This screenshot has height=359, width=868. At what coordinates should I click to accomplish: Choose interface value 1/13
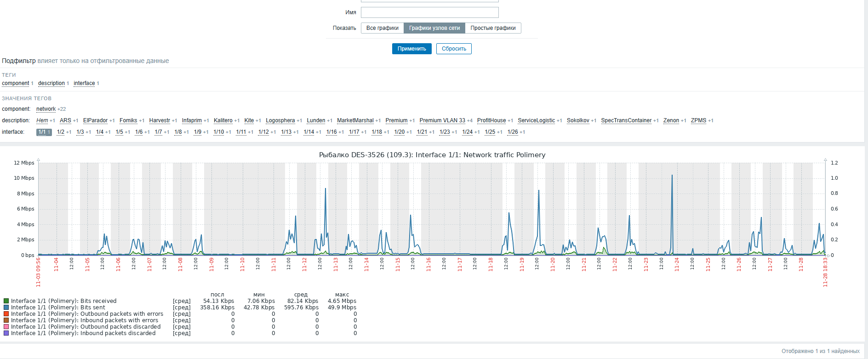coord(286,132)
